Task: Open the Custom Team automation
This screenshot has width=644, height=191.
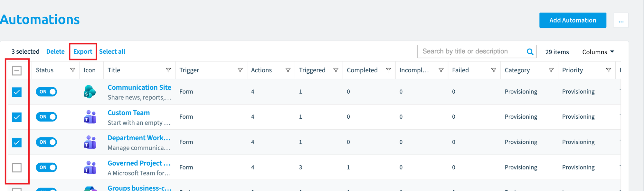Action: (x=128, y=113)
